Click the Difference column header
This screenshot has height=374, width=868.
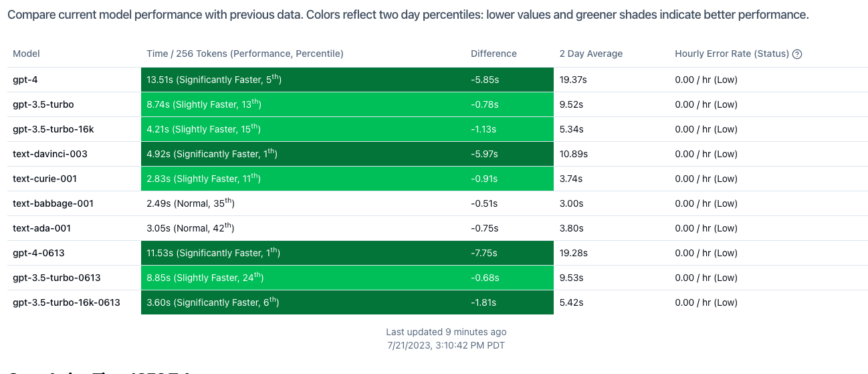pos(494,54)
